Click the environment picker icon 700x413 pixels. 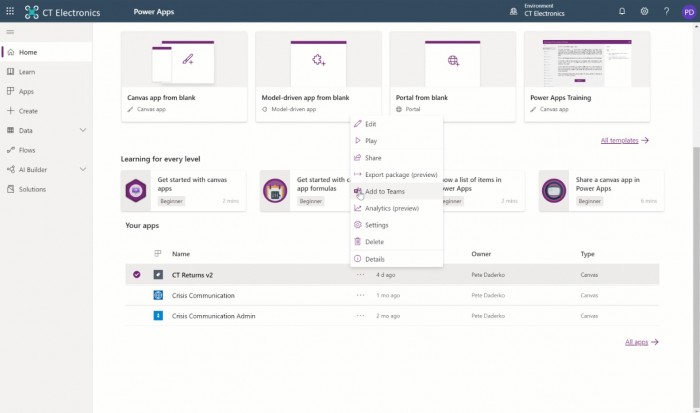click(513, 11)
